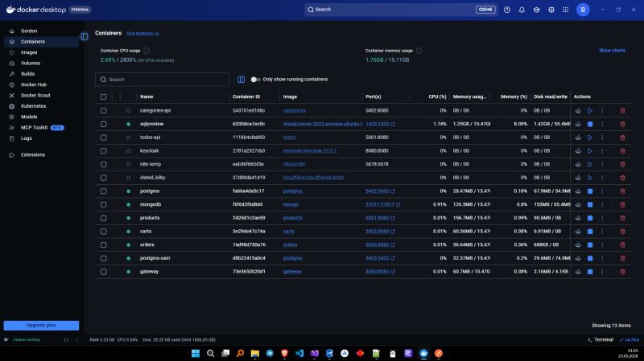This screenshot has width=644, height=361.
Task: Open more actions menu for todos-api
Action: point(602,137)
